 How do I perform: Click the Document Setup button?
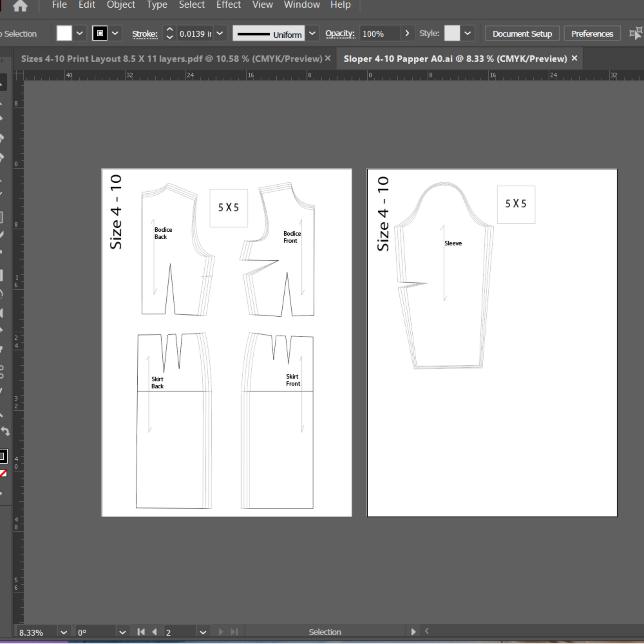[x=522, y=34]
